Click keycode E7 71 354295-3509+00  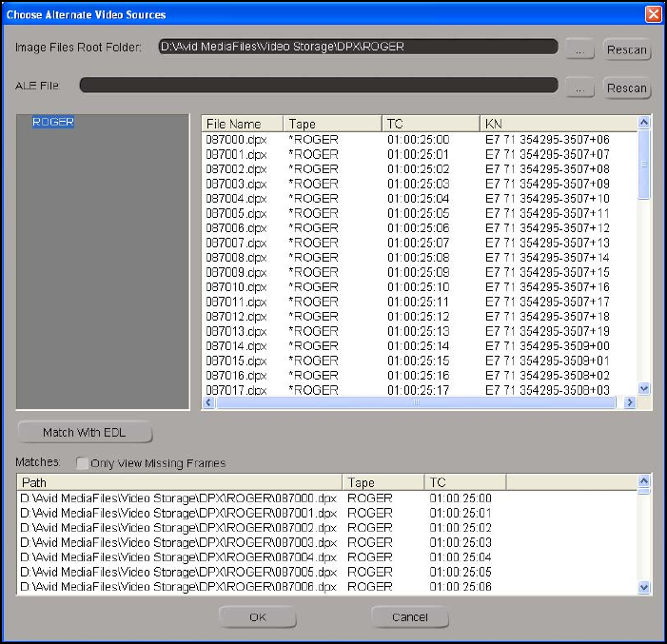tap(547, 346)
